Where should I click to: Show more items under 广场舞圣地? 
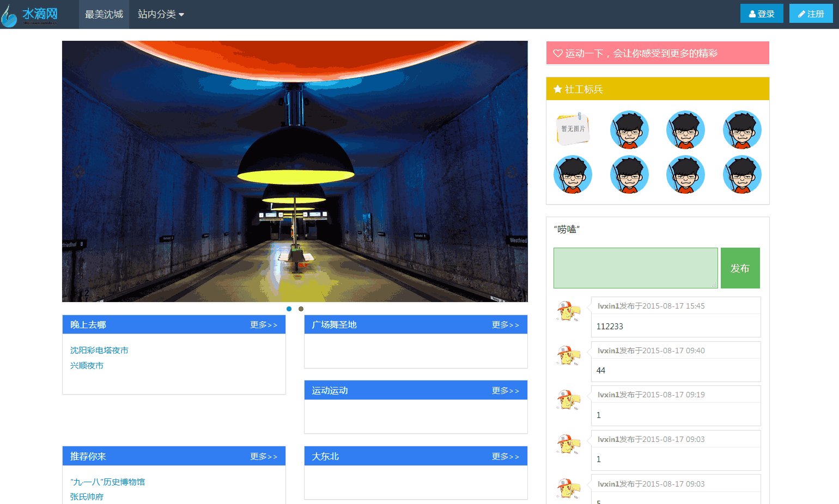tap(506, 325)
